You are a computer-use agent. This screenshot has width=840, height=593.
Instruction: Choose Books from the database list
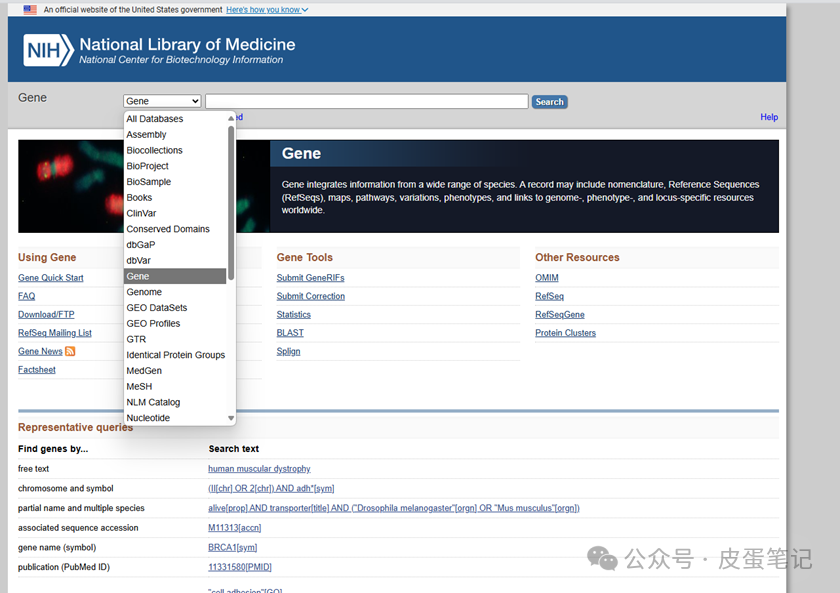tap(175, 198)
